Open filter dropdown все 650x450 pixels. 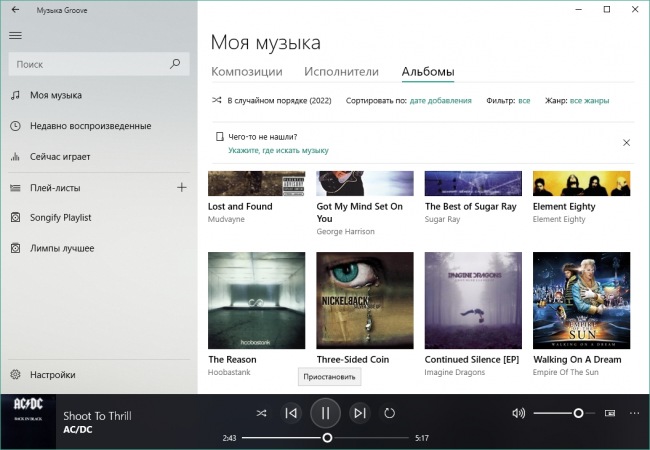[x=524, y=100]
